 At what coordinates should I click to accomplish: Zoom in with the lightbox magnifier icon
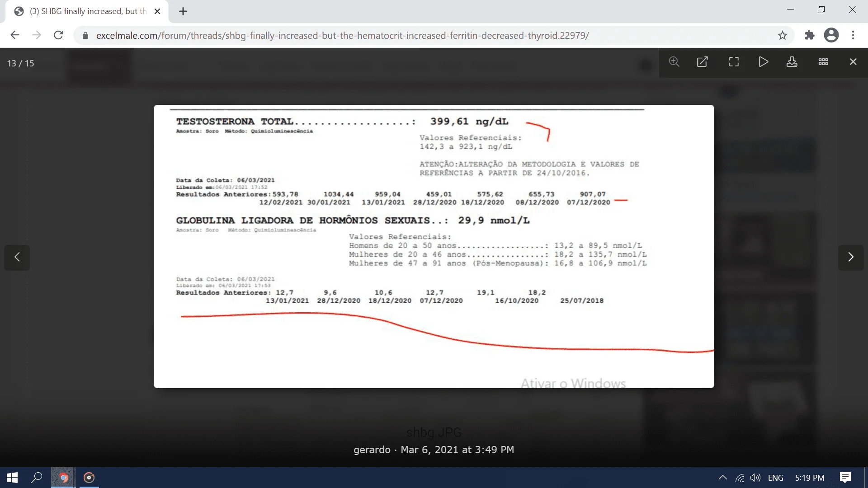[674, 62]
